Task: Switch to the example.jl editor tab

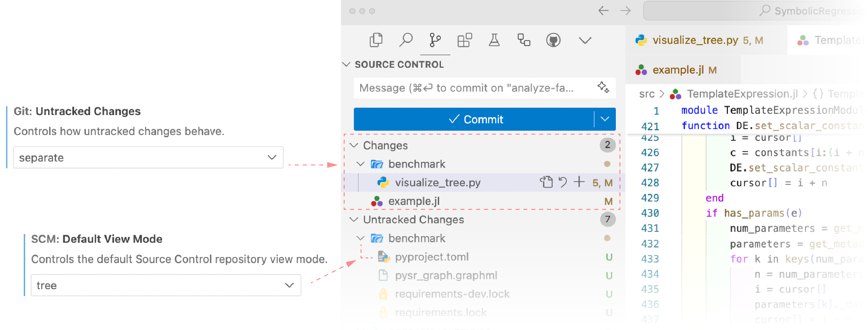Action: point(678,70)
